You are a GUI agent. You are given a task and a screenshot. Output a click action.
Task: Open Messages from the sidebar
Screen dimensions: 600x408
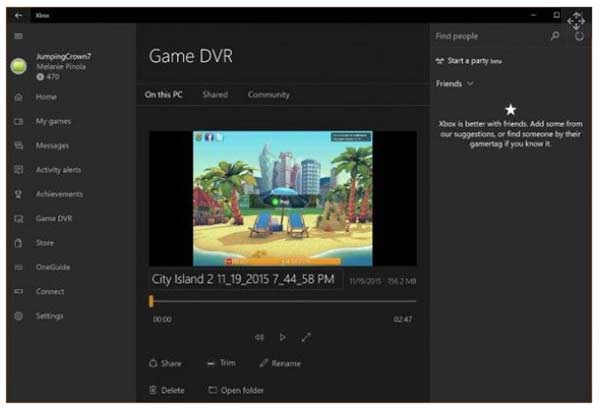52,145
